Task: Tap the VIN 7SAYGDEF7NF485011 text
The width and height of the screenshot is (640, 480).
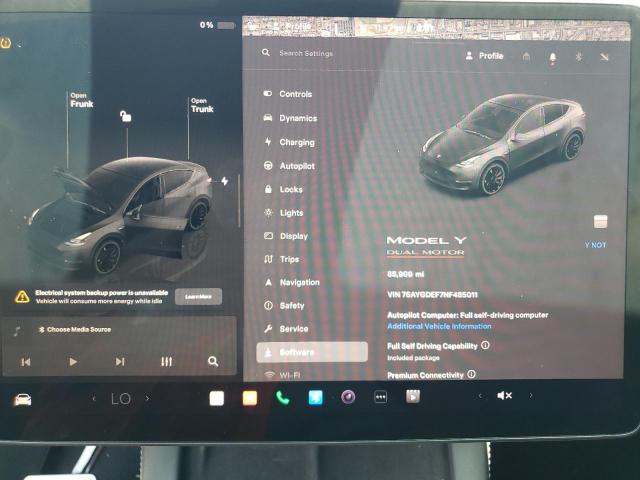Action: tap(432, 295)
